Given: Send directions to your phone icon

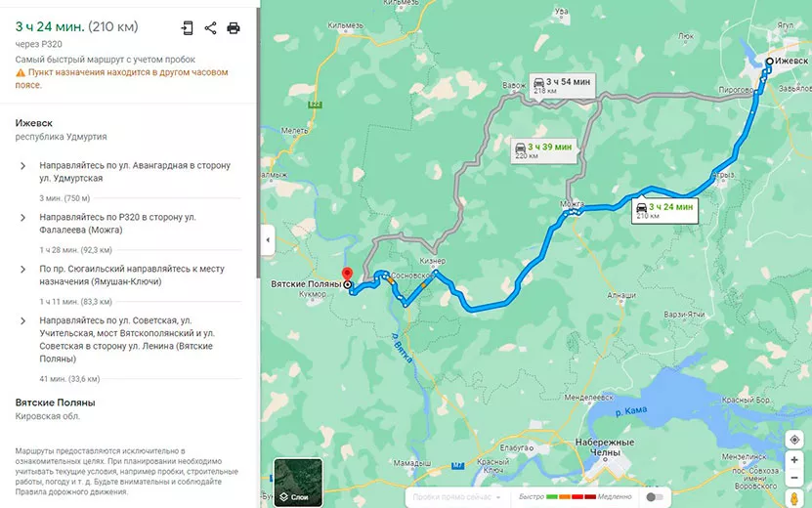Looking at the screenshot, I should pos(188,28).
